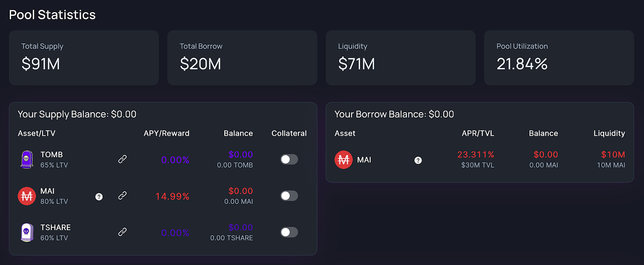Click the question mark icon in MAI borrow row
The height and width of the screenshot is (265, 644).
click(x=418, y=160)
